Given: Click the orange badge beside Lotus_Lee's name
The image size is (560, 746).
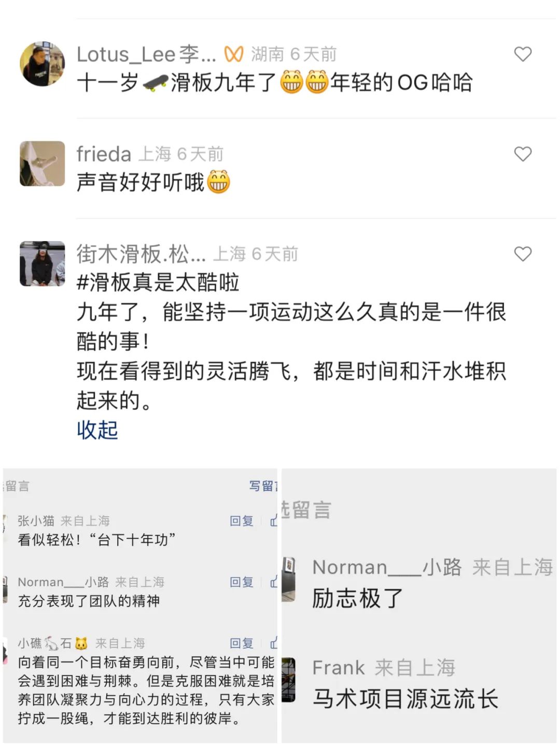Looking at the screenshot, I should [233, 54].
